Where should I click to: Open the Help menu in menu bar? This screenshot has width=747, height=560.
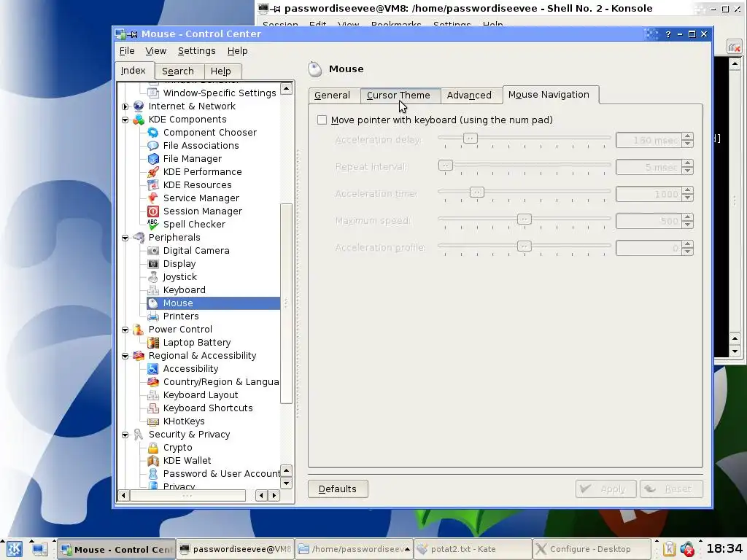pyautogui.click(x=237, y=51)
